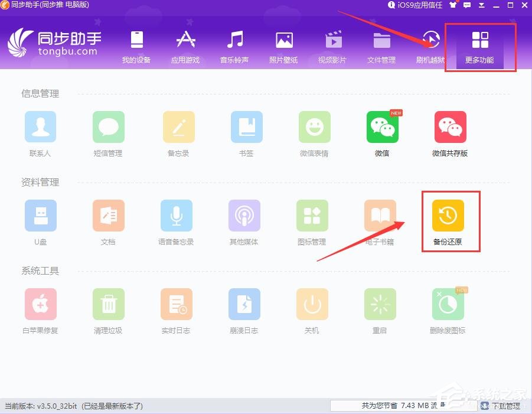
Task: Open the 文档 documents icon
Action: point(108,216)
